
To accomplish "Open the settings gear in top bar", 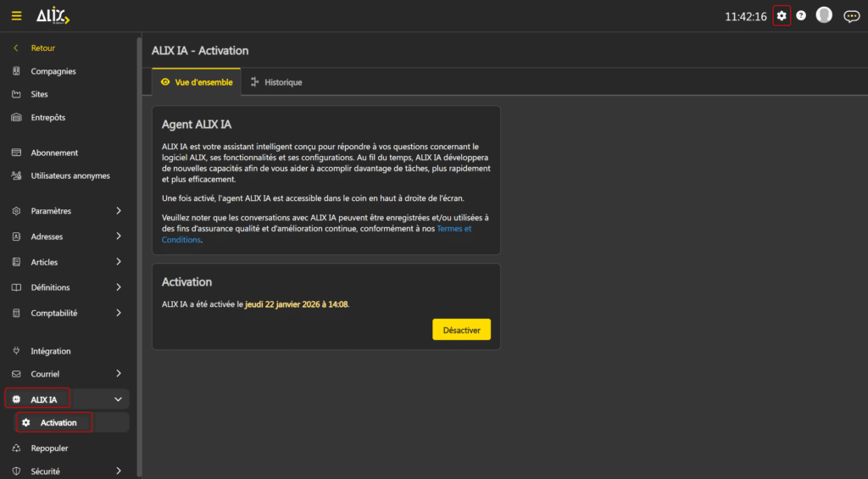I will click(x=782, y=16).
